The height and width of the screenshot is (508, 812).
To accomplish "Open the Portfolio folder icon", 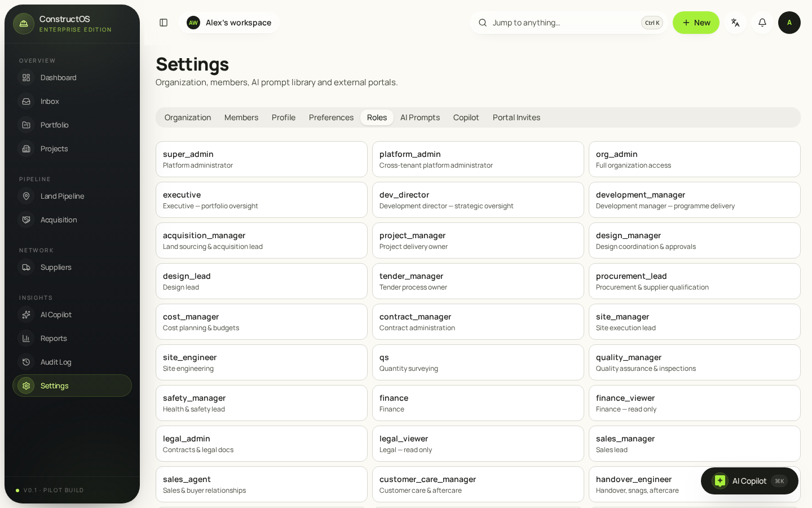I will (26, 125).
